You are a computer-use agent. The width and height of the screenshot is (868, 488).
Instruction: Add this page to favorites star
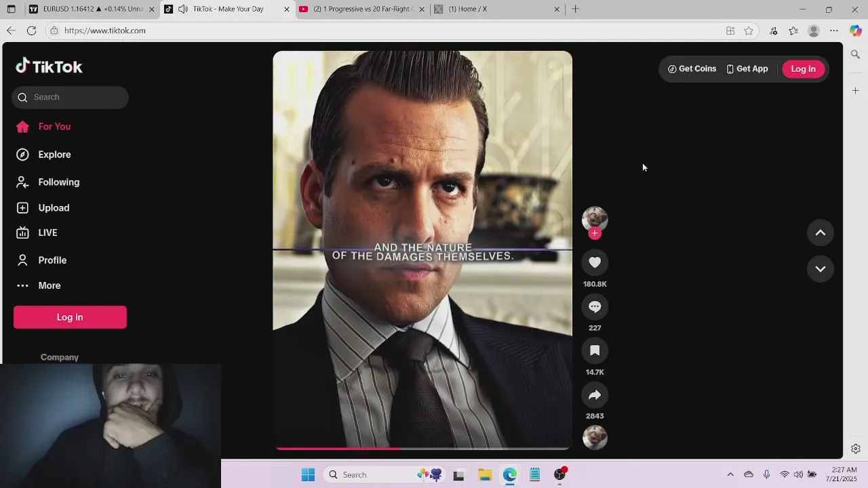click(749, 30)
